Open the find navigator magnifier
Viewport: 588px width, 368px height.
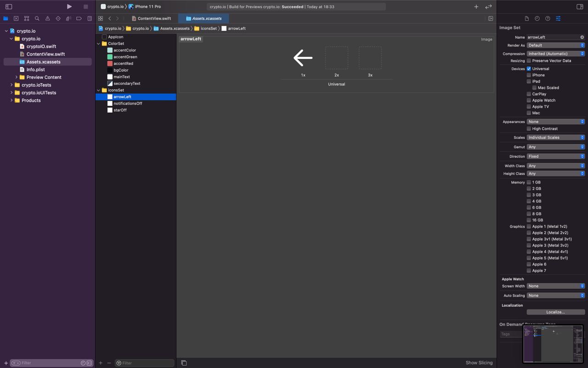tap(37, 18)
